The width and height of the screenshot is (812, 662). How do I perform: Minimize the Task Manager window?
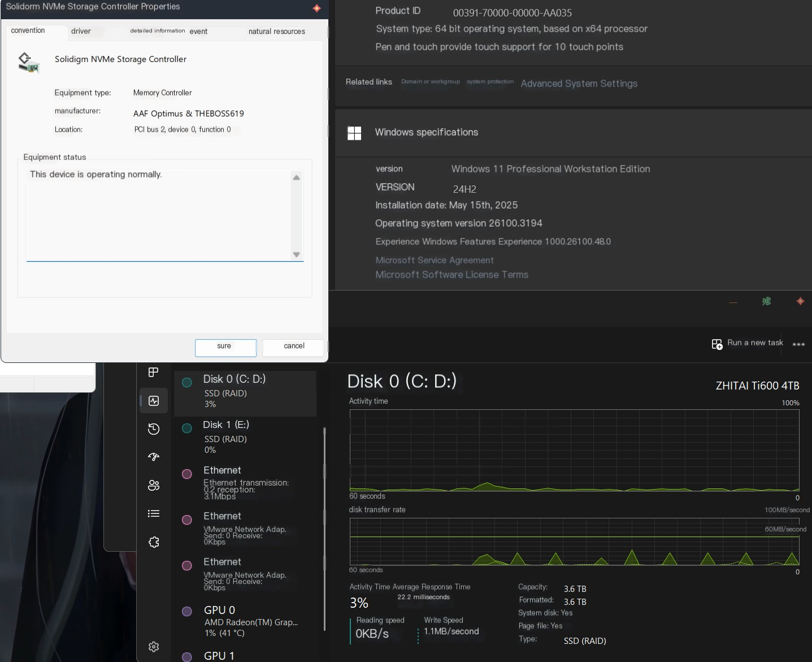(x=733, y=302)
